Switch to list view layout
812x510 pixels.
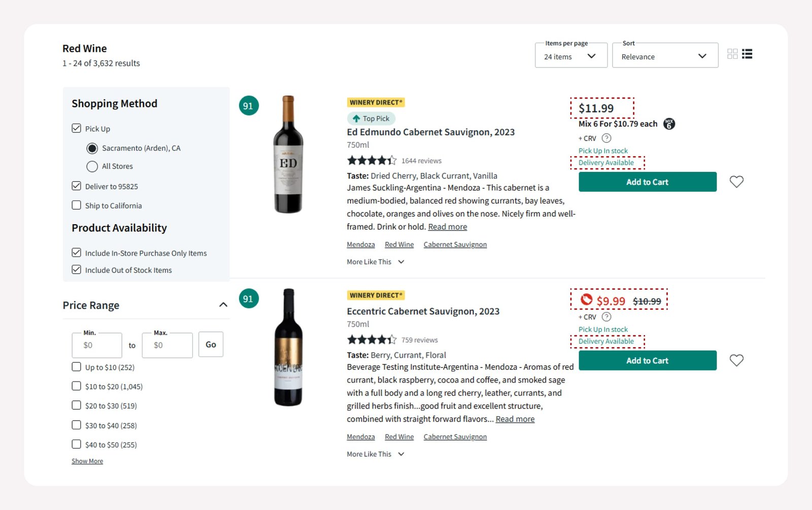click(747, 54)
